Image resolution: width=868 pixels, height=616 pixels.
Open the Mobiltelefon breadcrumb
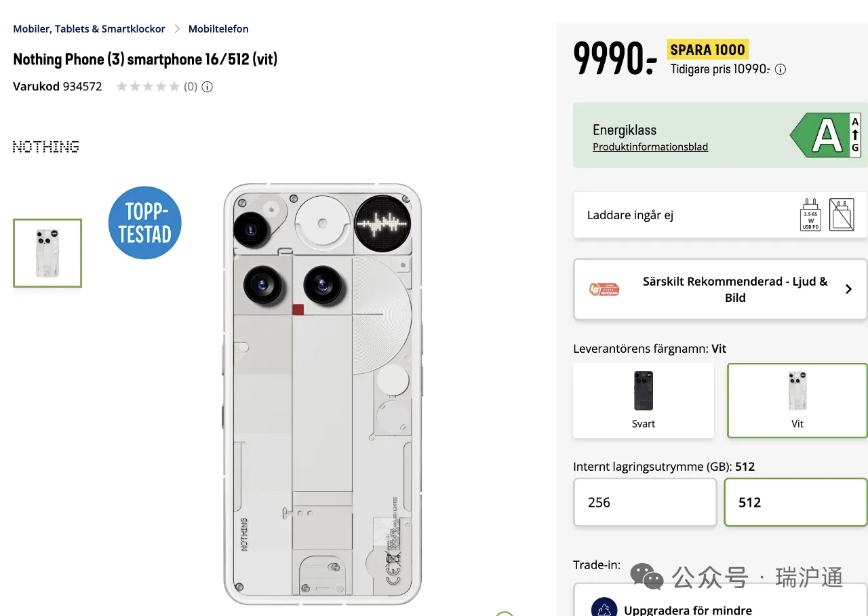(x=218, y=29)
